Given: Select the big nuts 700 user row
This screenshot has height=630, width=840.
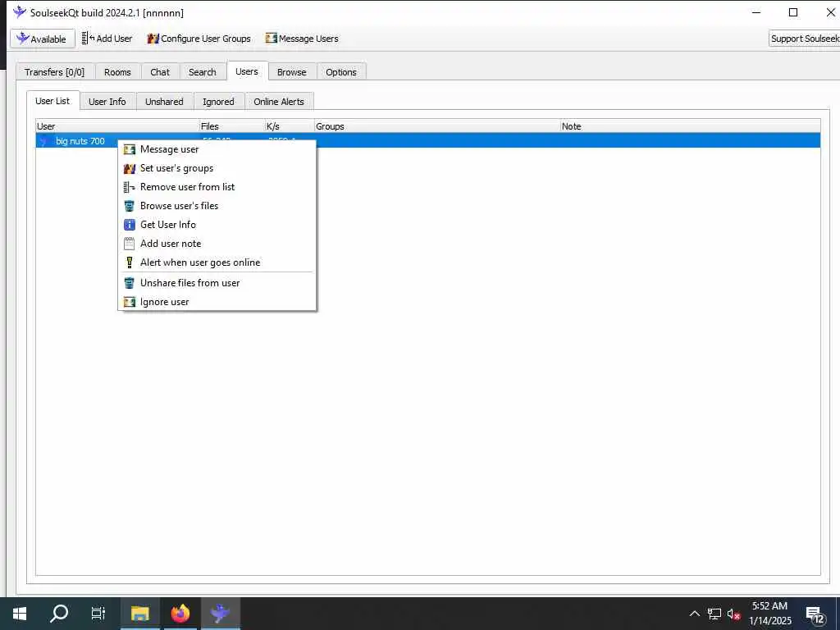Looking at the screenshot, I should point(428,141).
